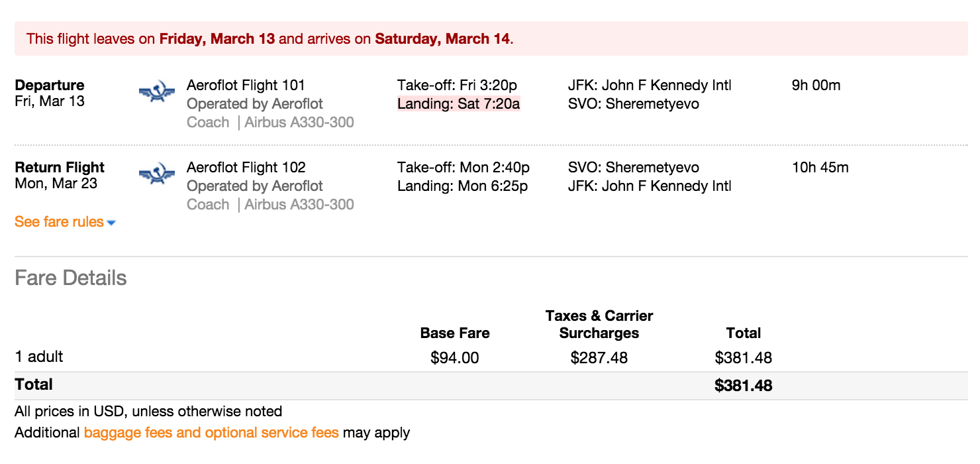The image size is (980, 464).
Task: Click the Aeroflot Flight 101 title
Action: click(x=246, y=86)
